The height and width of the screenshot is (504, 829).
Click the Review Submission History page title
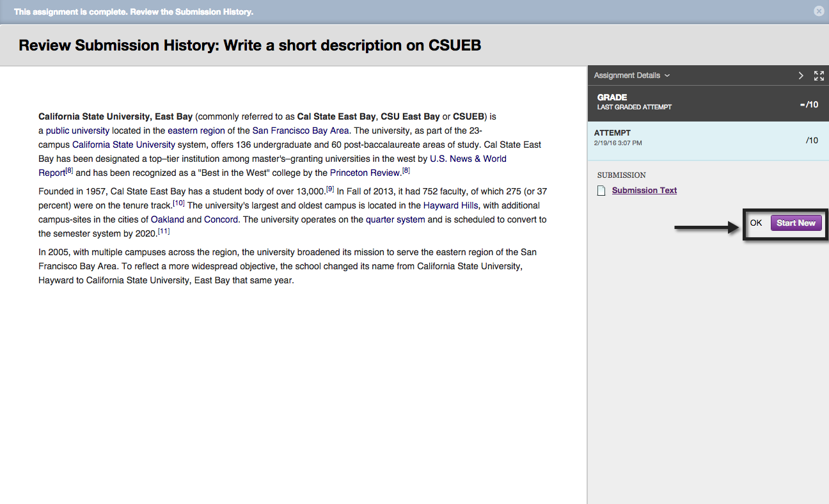click(x=249, y=45)
